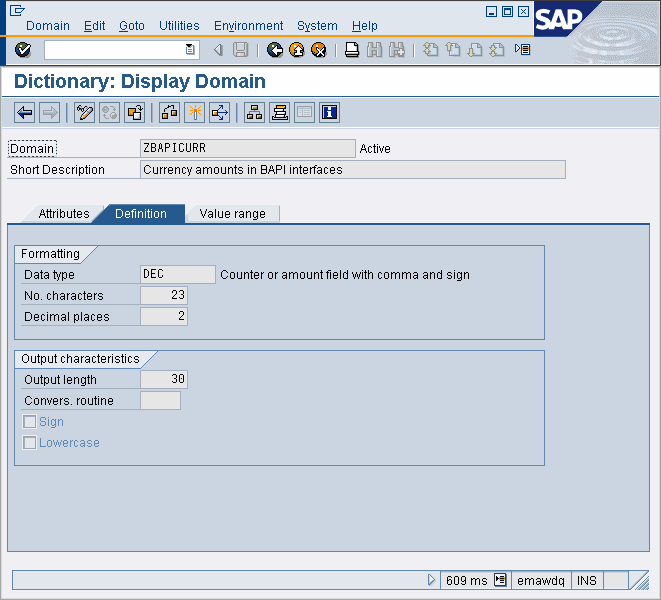
Task: Click the Find Next binoculars icon
Action: pos(397,50)
